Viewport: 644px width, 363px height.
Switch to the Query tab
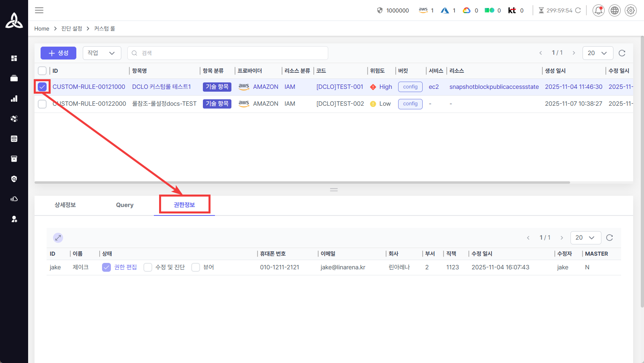click(125, 205)
